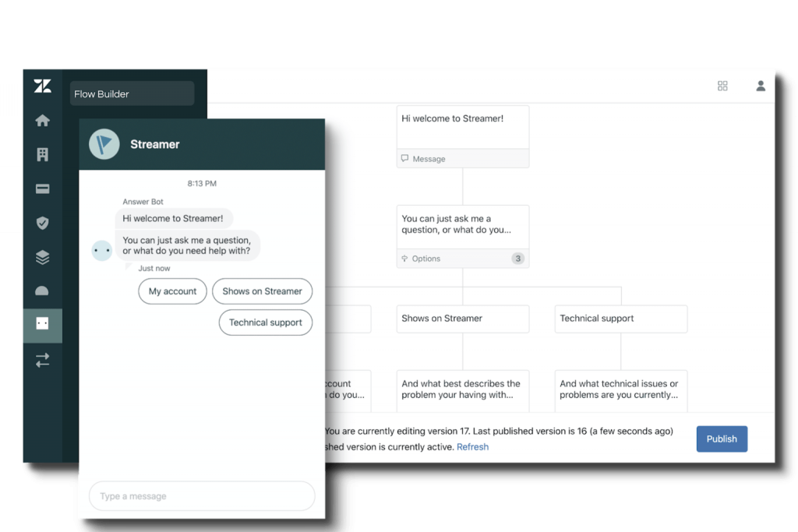
Task: Choose the Shows on Streamer quick reply
Action: click(x=262, y=291)
